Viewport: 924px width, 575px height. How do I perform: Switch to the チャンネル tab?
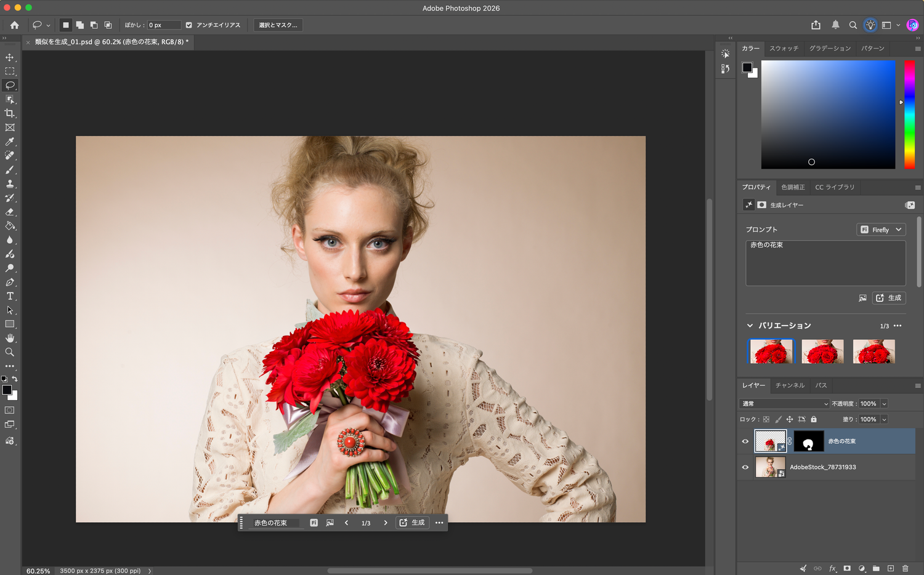(790, 385)
